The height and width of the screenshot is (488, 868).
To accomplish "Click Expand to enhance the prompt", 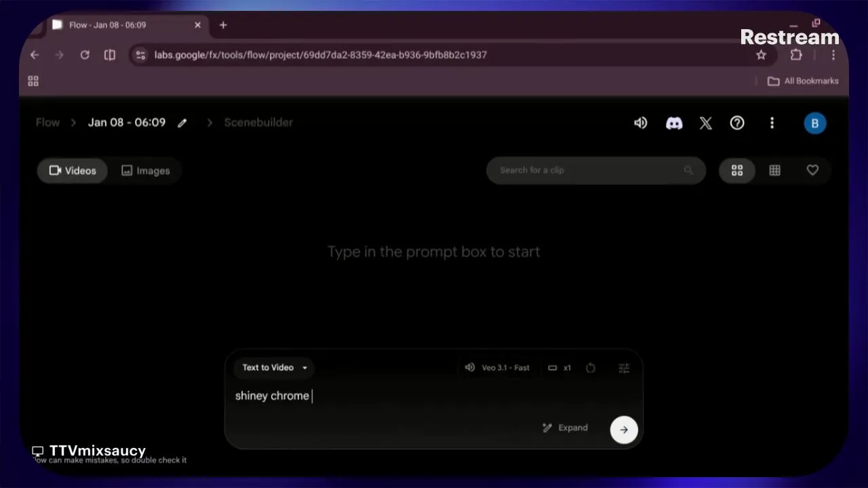I will pos(565,428).
